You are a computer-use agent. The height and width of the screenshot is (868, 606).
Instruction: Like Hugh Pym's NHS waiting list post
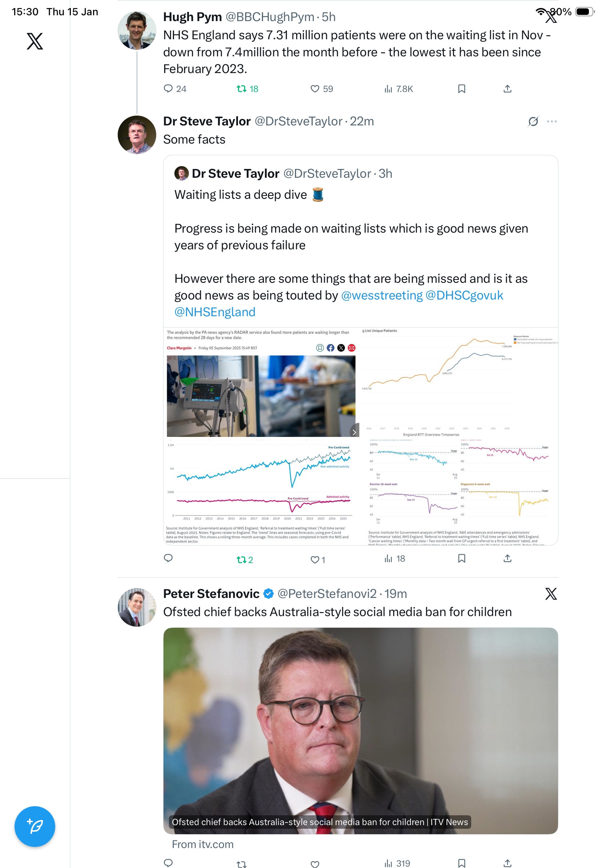[x=315, y=89]
